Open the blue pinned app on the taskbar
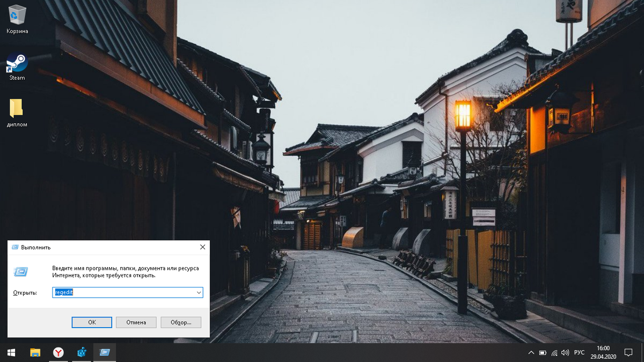This screenshot has height=362, width=644. pos(82,352)
